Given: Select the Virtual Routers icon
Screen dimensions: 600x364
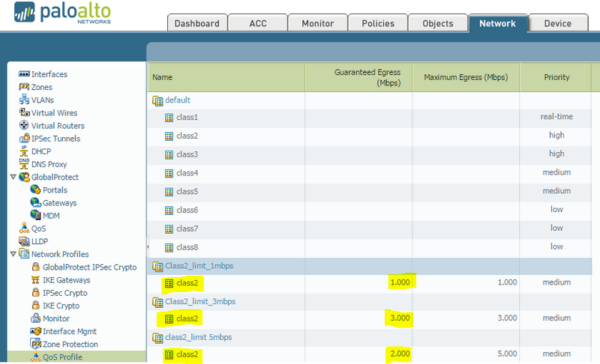Looking at the screenshot, I should 24,126.
